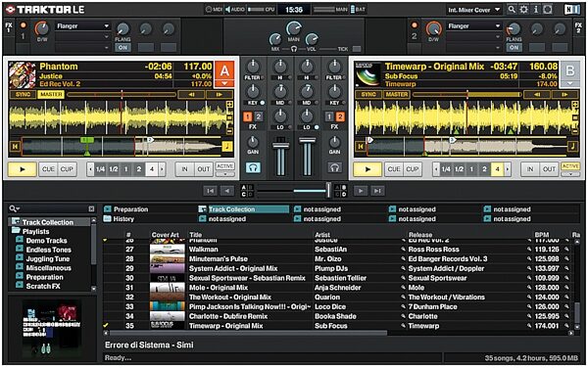Click the Preparation favorite folder icon
Viewport: 588px width, 368px height.
click(108, 209)
